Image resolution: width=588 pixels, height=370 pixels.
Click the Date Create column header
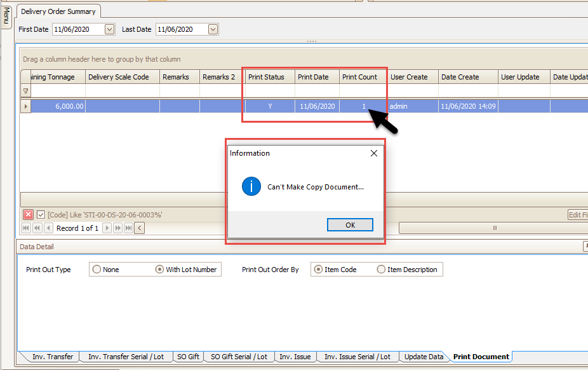(468, 77)
